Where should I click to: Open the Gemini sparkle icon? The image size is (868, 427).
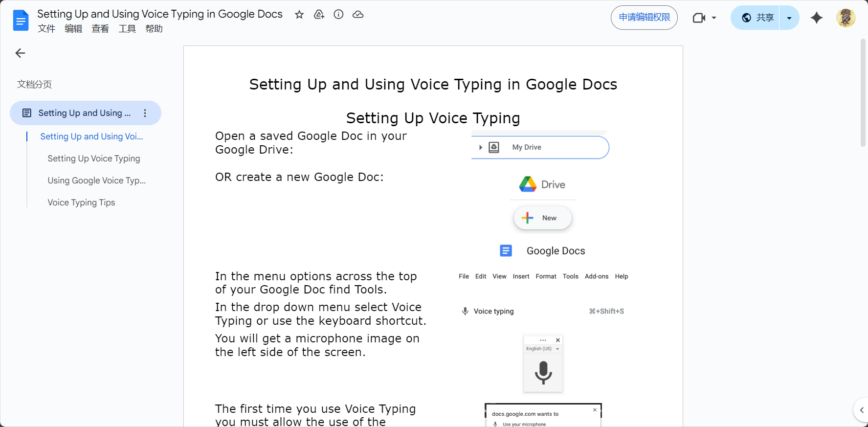[x=817, y=18]
